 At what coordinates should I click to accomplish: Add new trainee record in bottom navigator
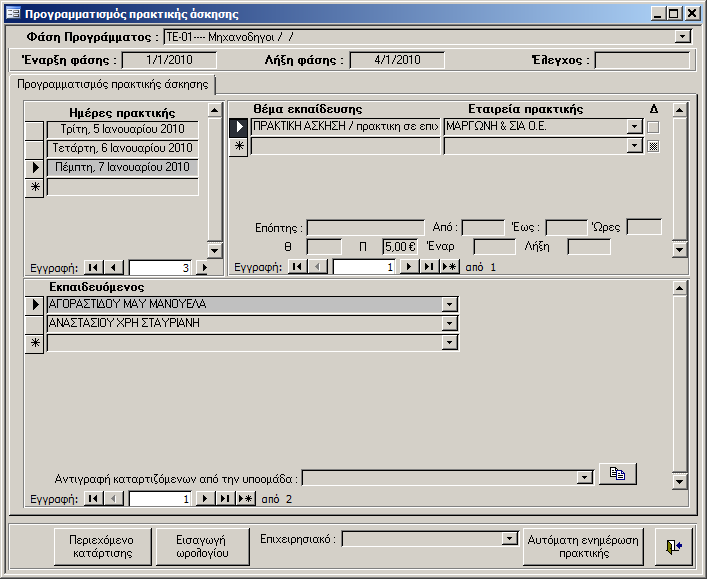pyautogui.click(x=245, y=498)
